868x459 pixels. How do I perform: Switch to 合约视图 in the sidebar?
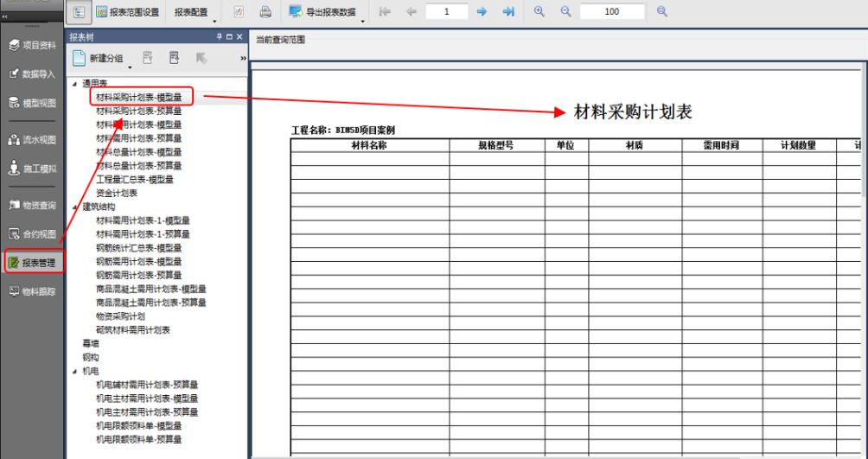33,234
